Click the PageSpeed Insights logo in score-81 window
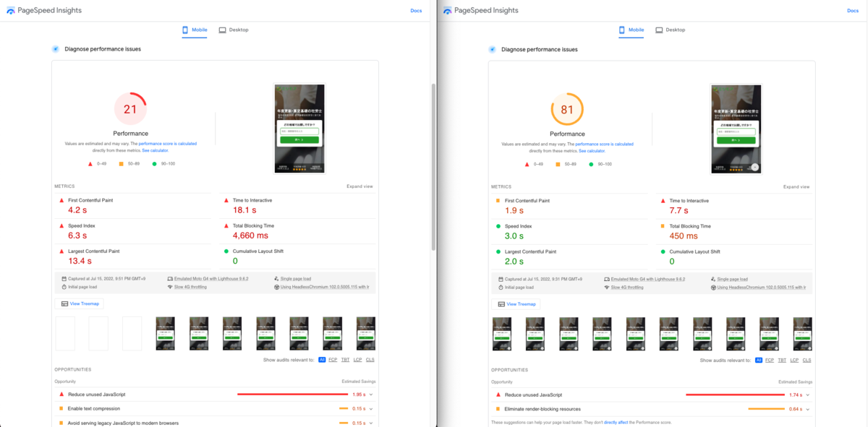The width and height of the screenshot is (868, 427). pyautogui.click(x=447, y=11)
